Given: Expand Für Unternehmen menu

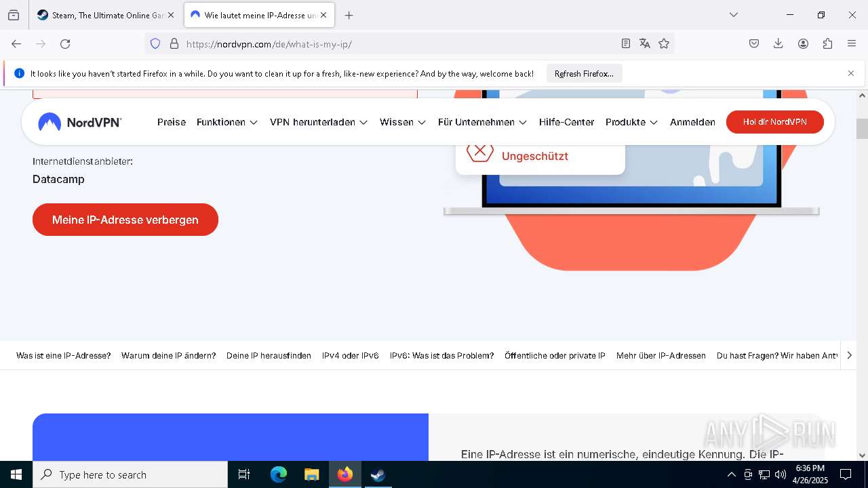Looking at the screenshot, I should click(483, 122).
